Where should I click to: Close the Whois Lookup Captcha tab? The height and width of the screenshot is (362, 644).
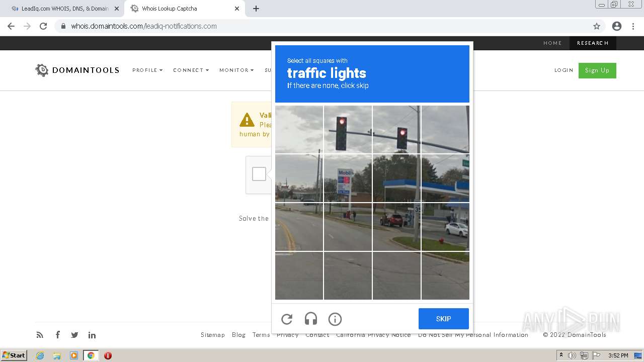pos(237,9)
